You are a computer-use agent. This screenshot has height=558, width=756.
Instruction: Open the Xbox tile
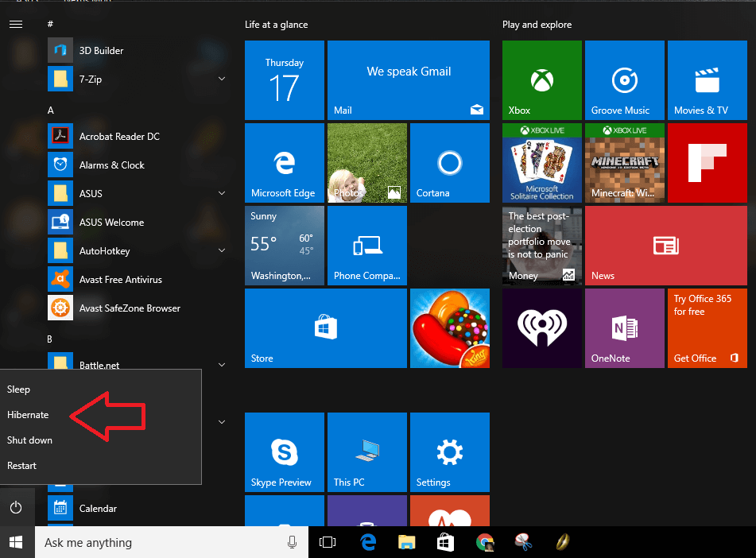[542, 80]
